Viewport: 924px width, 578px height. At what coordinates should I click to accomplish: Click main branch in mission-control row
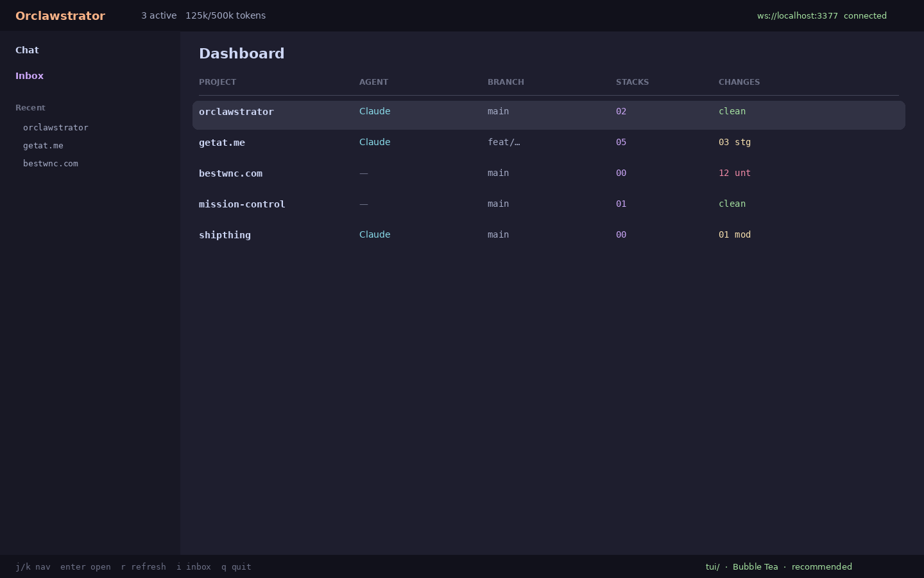(498, 204)
